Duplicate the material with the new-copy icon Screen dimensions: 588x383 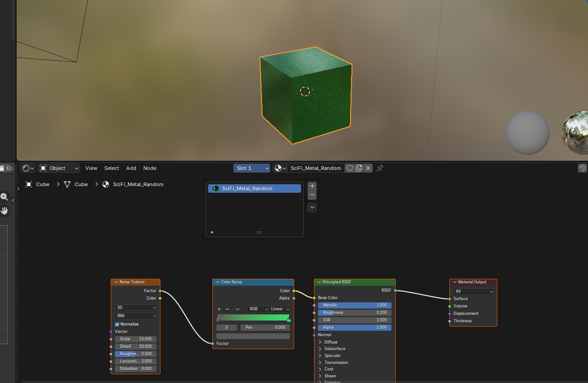click(x=359, y=168)
